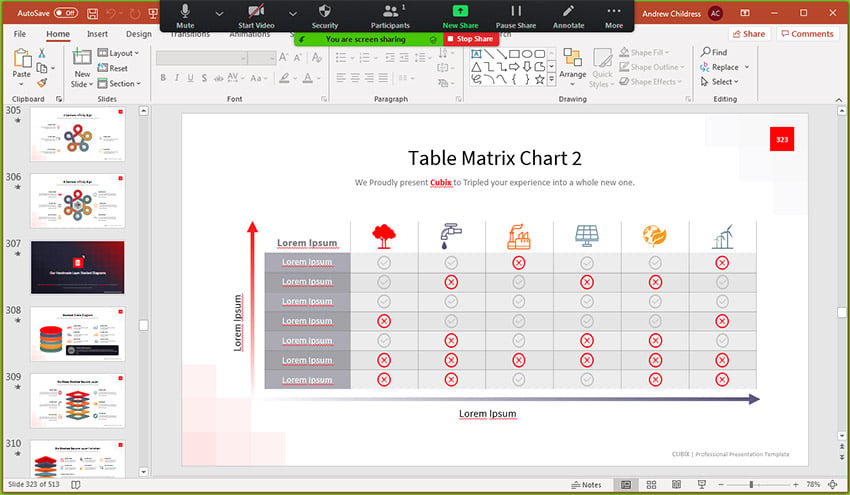
Task: Switch to Slide Sorter view
Action: click(651, 485)
